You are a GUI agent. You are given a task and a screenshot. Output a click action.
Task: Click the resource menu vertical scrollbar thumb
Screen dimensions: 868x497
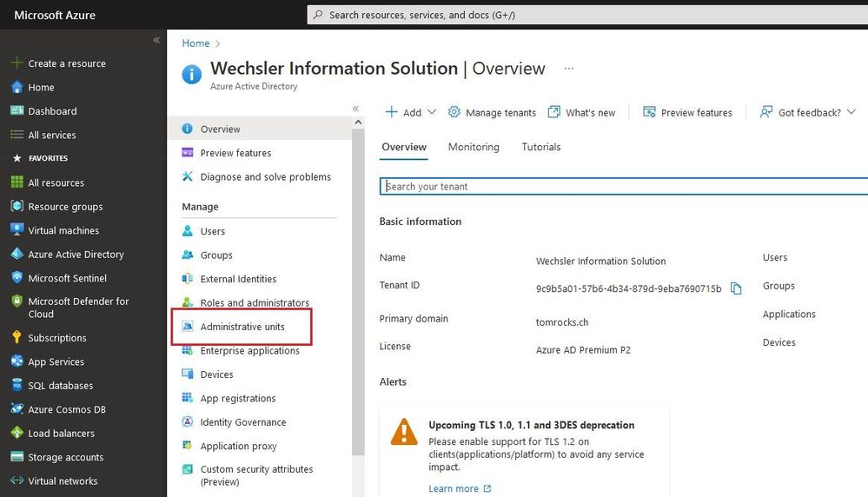358,292
